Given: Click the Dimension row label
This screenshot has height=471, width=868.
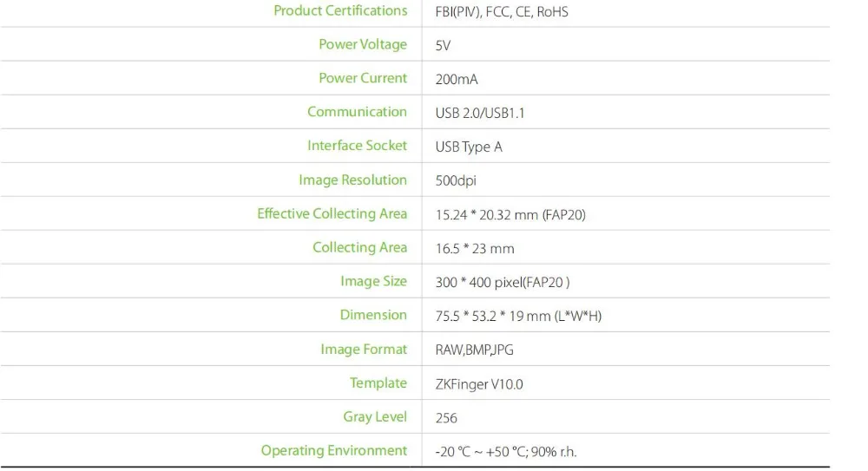Looking at the screenshot, I should click(x=373, y=316).
